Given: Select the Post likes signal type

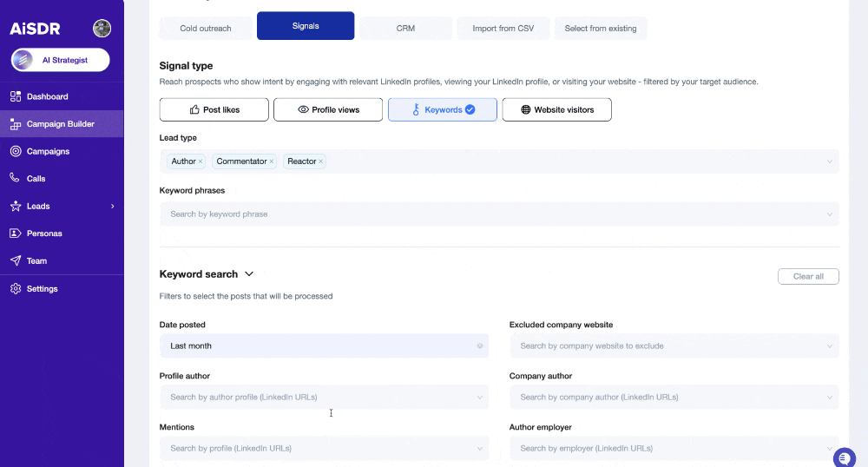Looking at the screenshot, I should 214,109.
